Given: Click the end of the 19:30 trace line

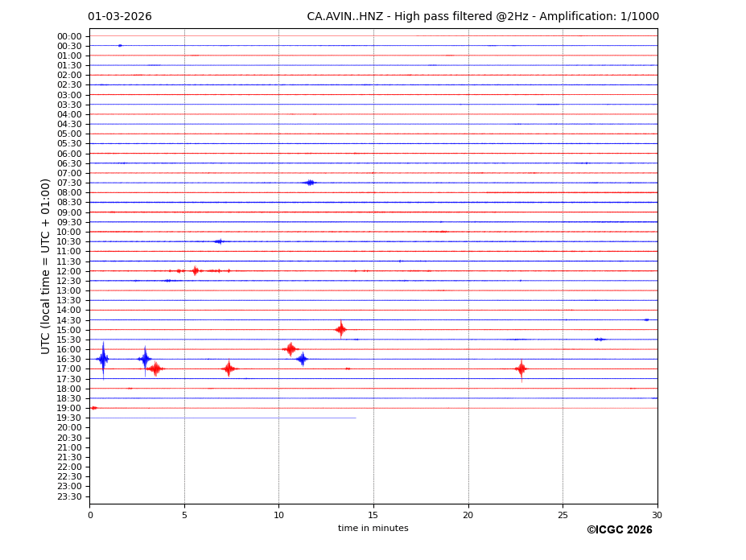Looking at the screenshot, I should coord(355,418).
